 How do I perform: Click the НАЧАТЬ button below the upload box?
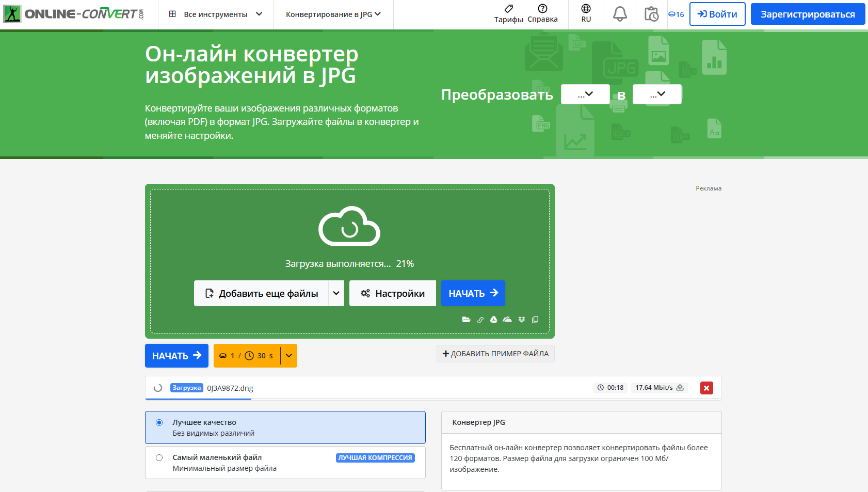point(176,356)
